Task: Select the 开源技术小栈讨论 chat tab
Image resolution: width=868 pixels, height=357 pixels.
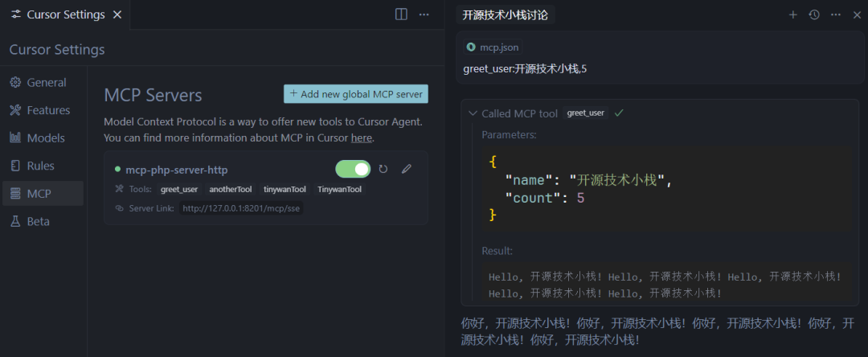Action: click(x=505, y=15)
